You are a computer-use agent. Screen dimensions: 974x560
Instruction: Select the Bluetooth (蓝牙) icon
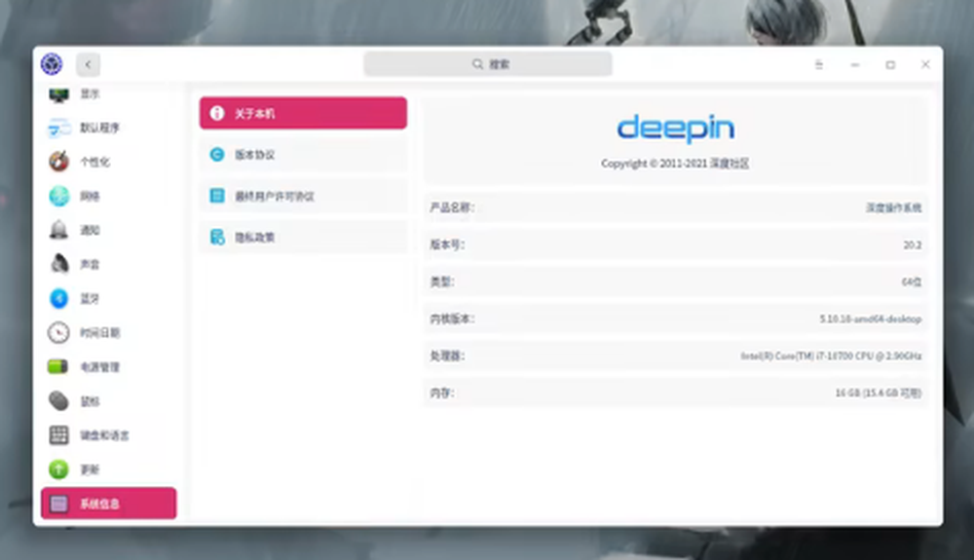(x=59, y=299)
